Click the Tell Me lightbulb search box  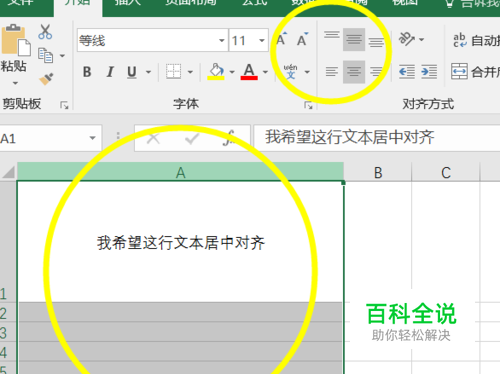pyautogui.click(x=473, y=3)
